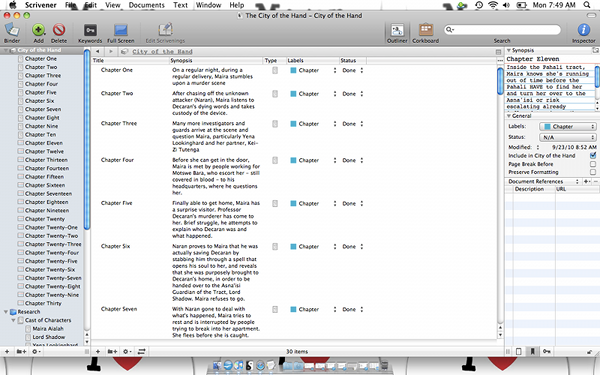Open the label popup for Chapter One row

(x=335, y=70)
